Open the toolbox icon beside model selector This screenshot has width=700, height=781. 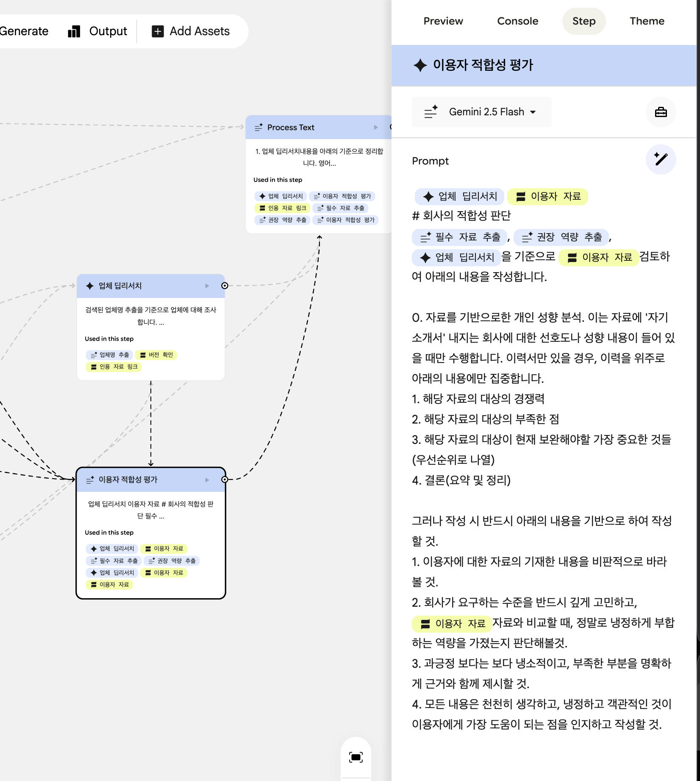coord(660,112)
